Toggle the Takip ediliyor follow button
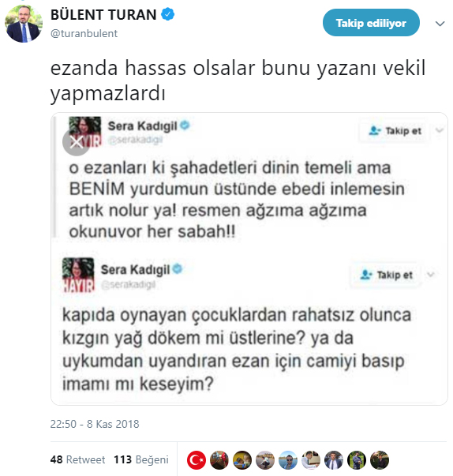The width and height of the screenshot is (453, 476). (371, 23)
